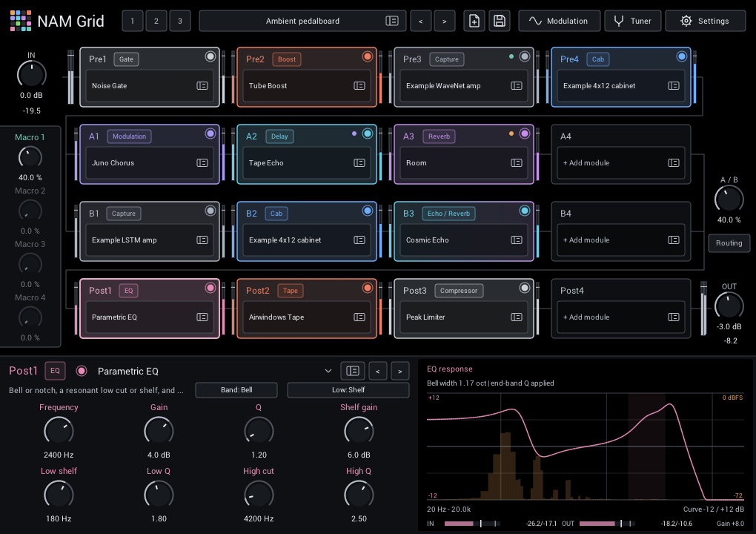This screenshot has height=534, width=756.
Task: Toggle bypass on Pre4 Cab module
Action: 682,56
